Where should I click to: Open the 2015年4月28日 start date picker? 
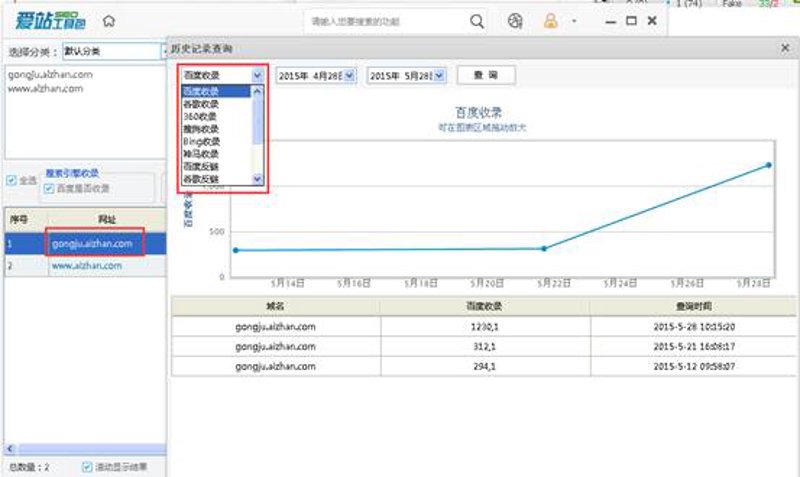[349, 76]
